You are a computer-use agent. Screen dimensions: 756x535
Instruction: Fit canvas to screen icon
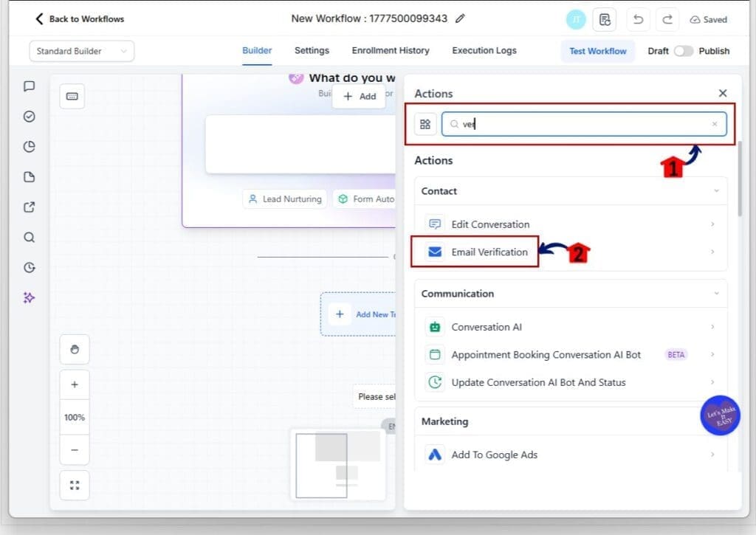click(x=75, y=486)
